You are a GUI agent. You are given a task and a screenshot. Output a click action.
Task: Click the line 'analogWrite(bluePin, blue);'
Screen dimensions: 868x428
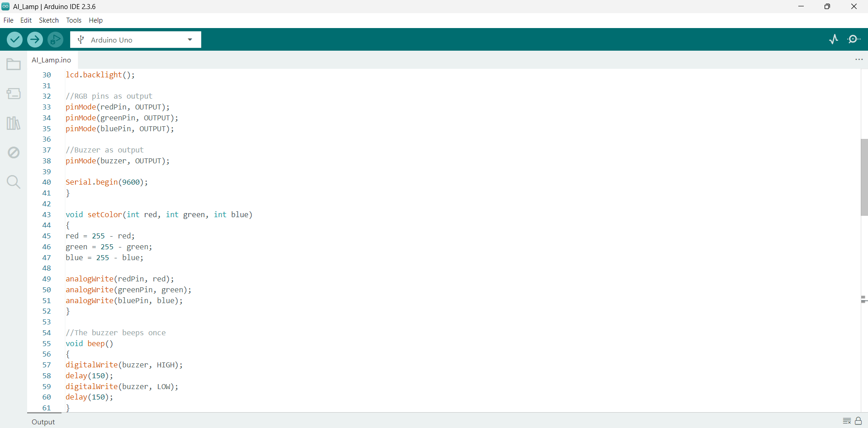click(124, 300)
